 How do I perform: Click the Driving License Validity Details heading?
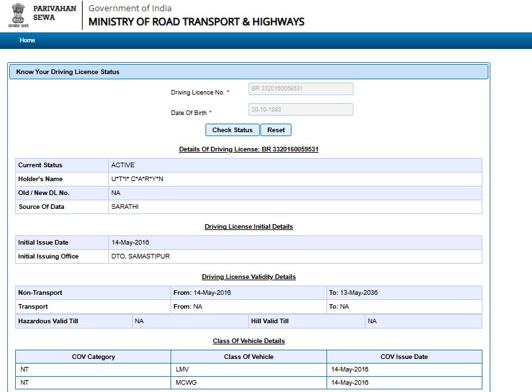pos(248,277)
